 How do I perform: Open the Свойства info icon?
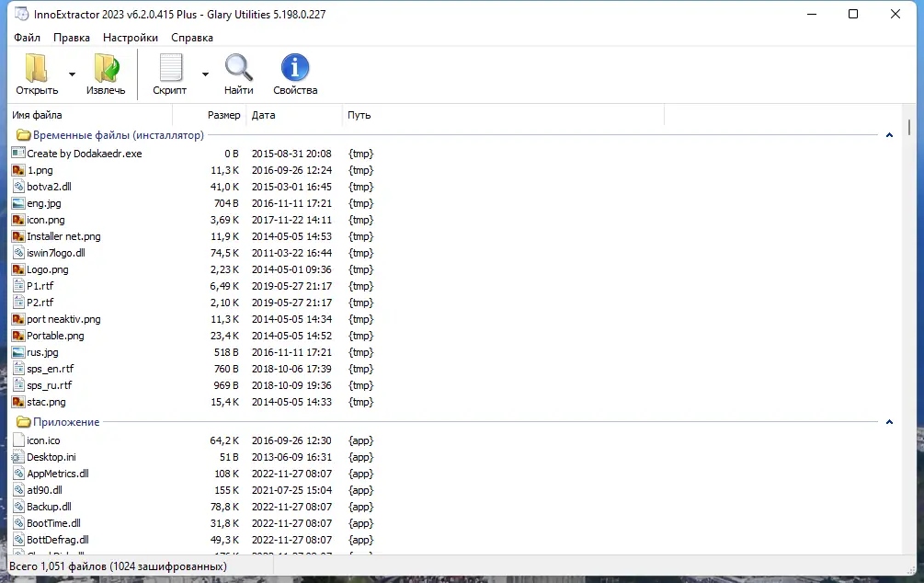(x=294, y=67)
